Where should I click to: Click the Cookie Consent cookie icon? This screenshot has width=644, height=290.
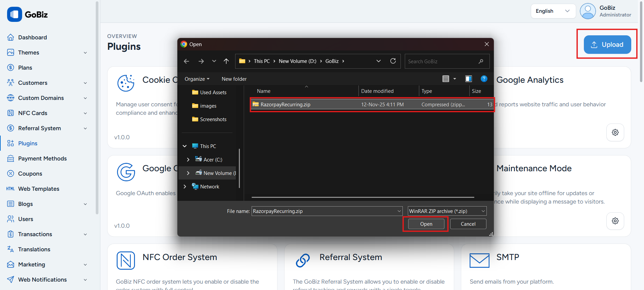(126, 83)
